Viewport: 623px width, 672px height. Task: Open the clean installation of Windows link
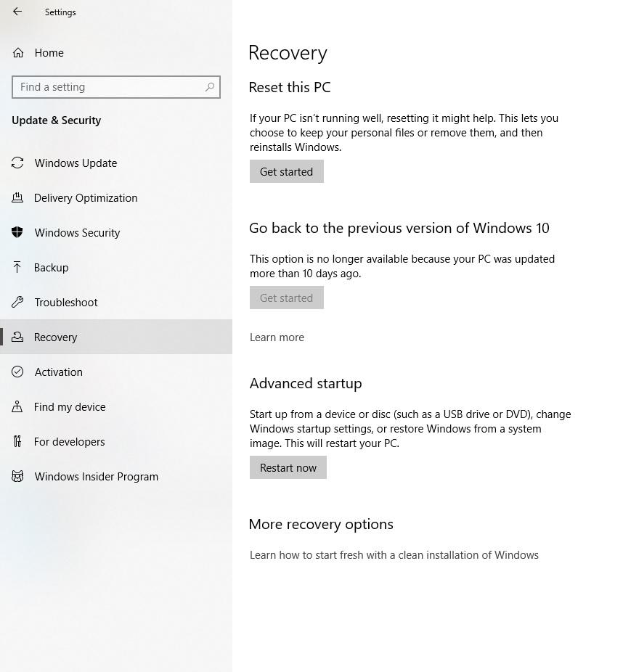click(394, 555)
